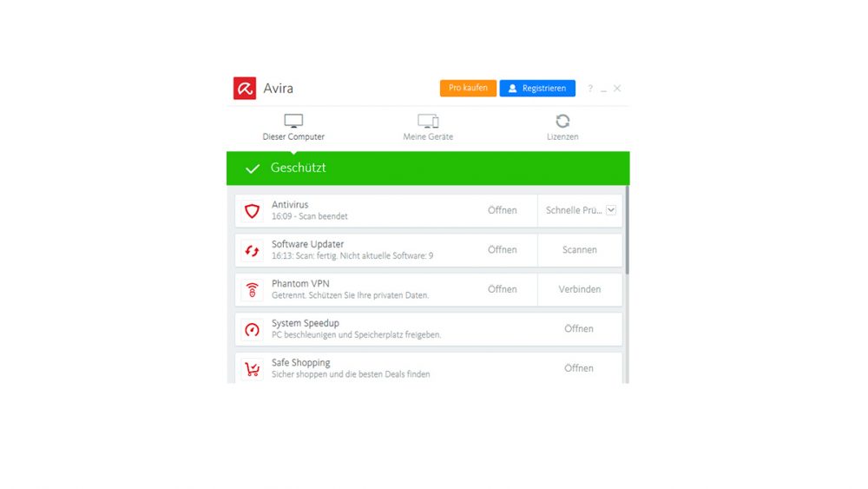The height and width of the screenshot is (489, 868).
Task: Click the green Geschützt checkmark icon
Action: click(x=253, y=169)
